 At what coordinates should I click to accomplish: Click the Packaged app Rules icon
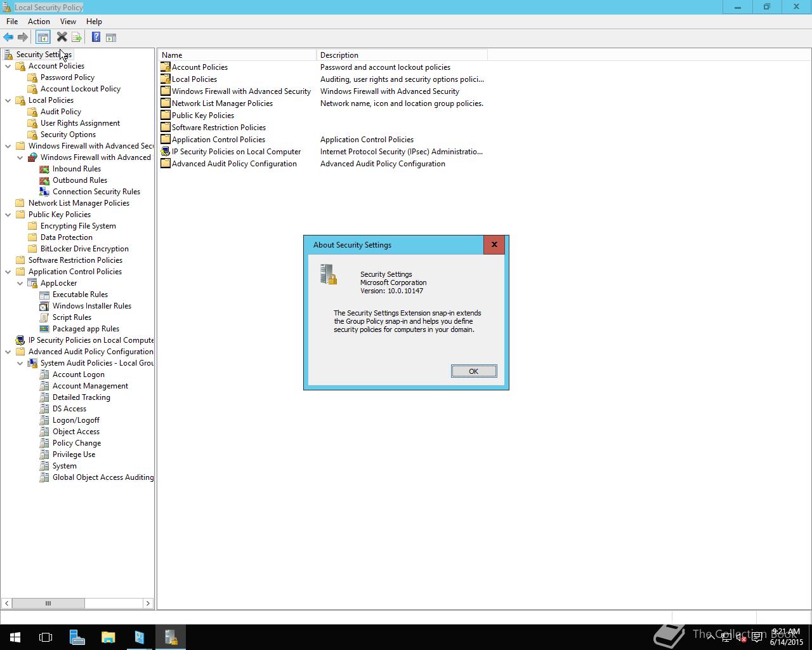coord(44,329)
